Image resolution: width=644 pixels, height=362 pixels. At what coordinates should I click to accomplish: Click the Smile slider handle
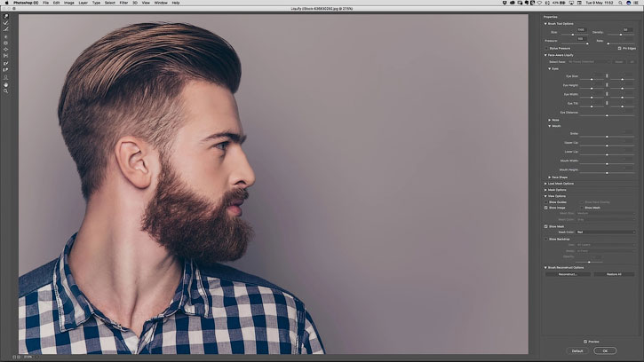(607, 137)
